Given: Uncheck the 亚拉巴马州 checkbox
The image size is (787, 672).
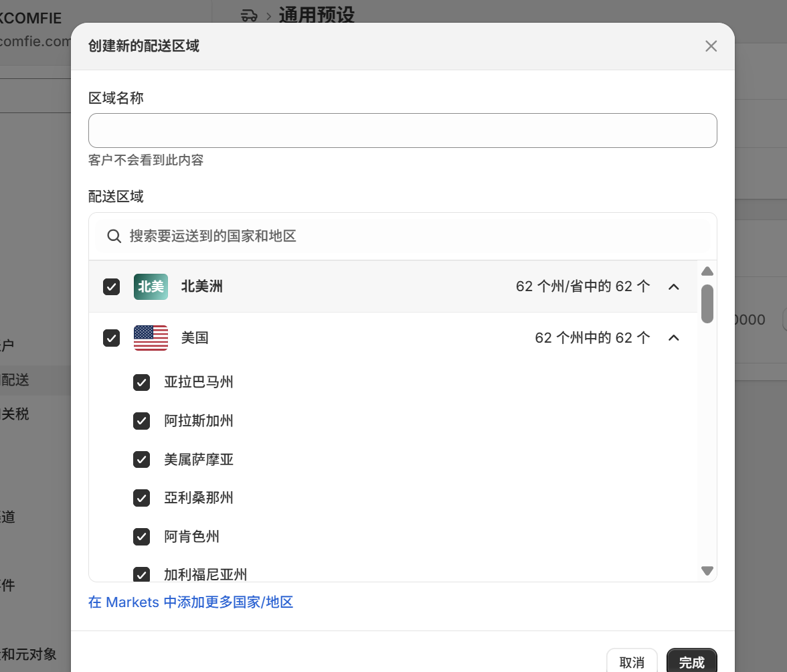Looking at the screenshot, I should coord(142,382).
